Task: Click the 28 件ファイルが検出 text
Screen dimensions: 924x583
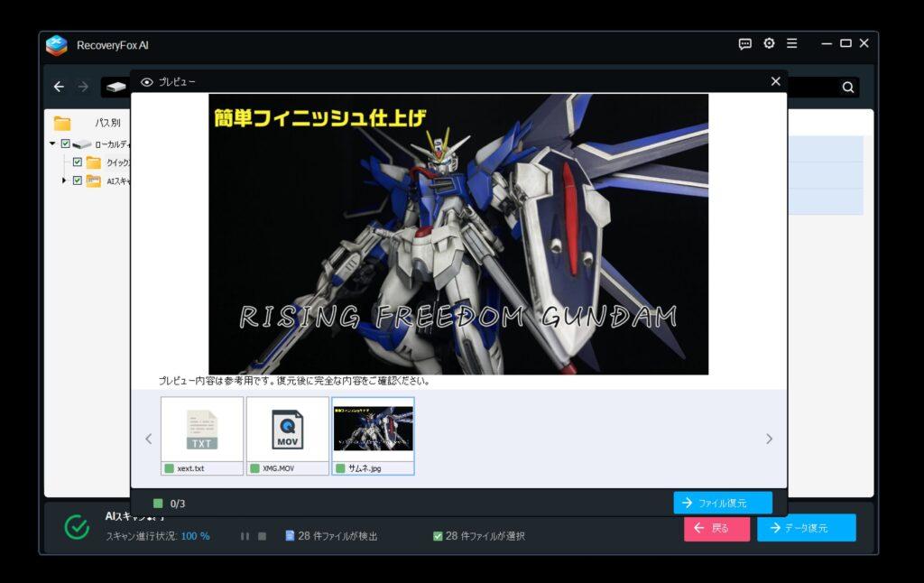Action: click(337, 536)
